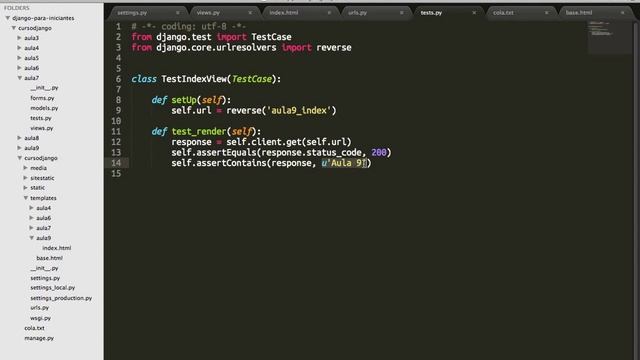Open cola.txt in the sidebar
This screenshot has height=360, width=640.
(34, 328)
